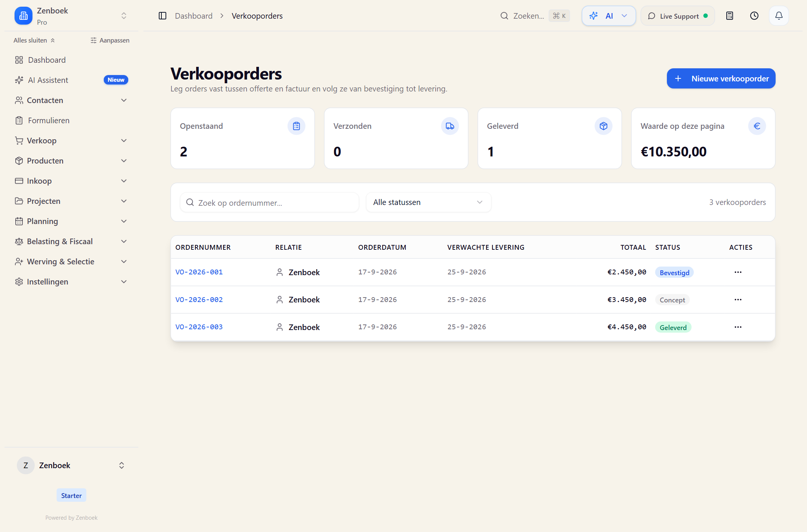Open the clock history icon
This screenshot has width=807, height=532.
(x=754, y=16)
